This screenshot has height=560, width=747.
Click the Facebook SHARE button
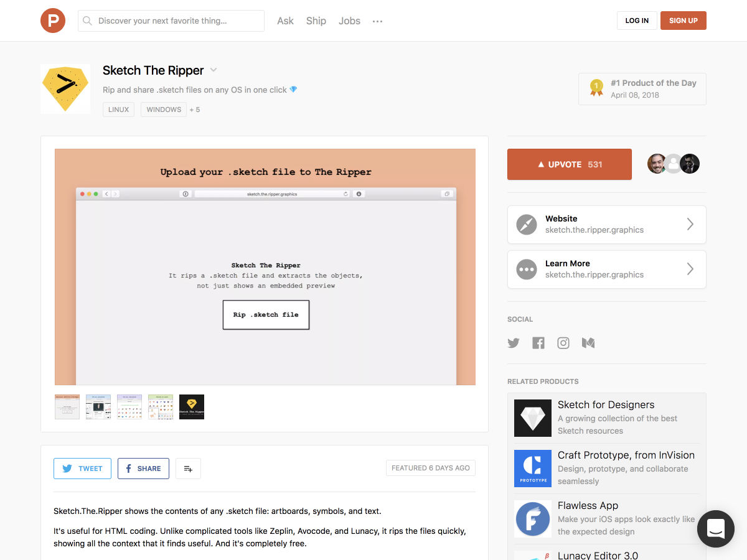pyautogui.click(x=143, y=469)
